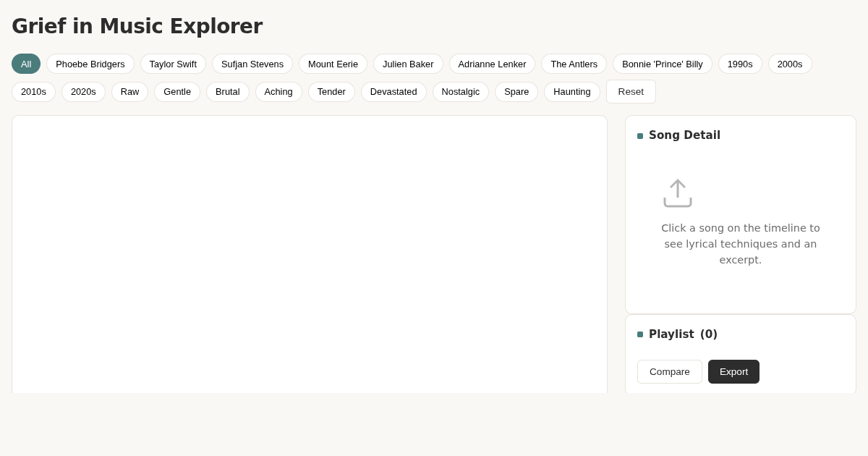Apply the Gentle mood filter

[177, 92]
